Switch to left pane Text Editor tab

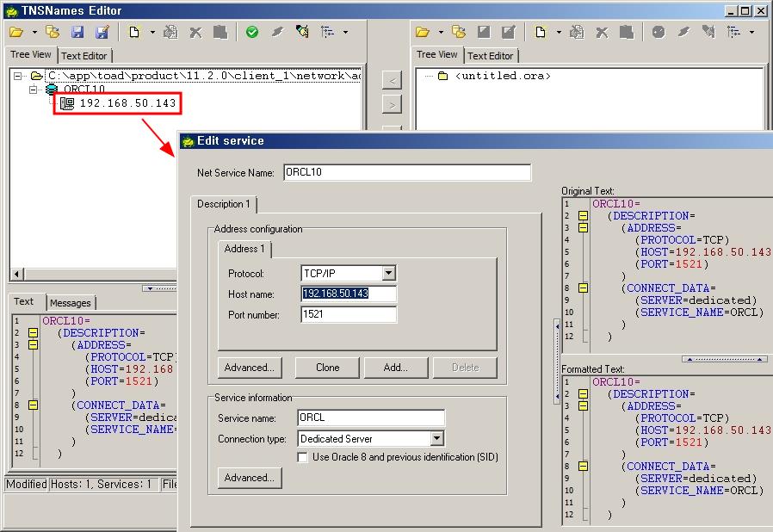point(84,56)
